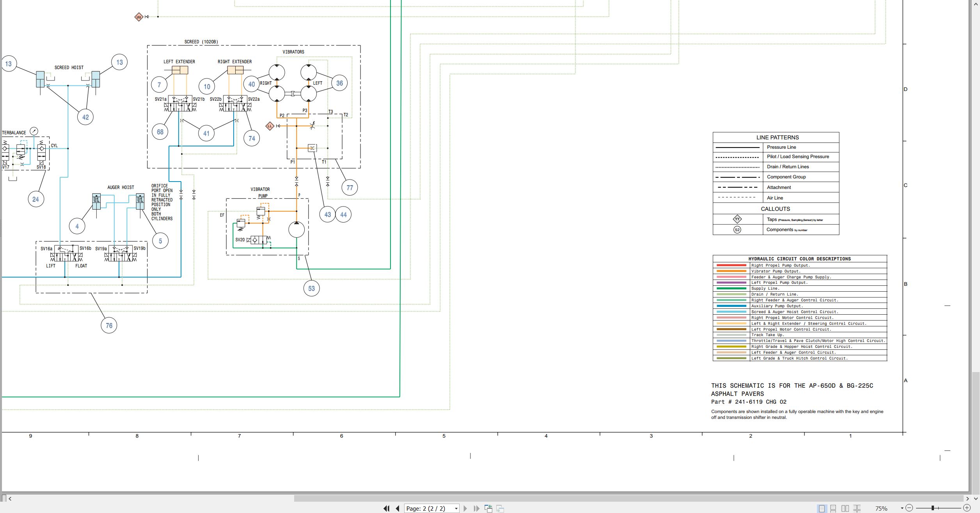Click the 'Part # 241-6119 CHG 02' text

(x=749, y=402)
